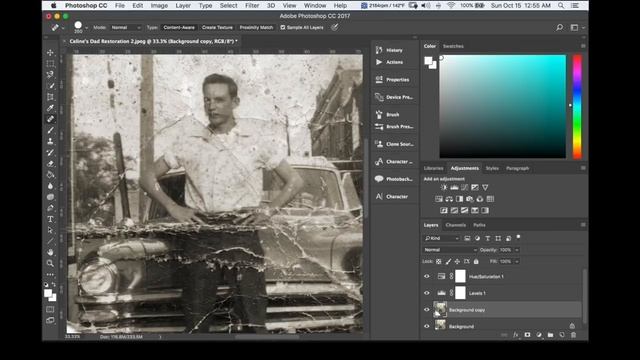Select the Levels 1 layer mask thumbnail
The height and width of the screenshot is (360, 640).
click(460, 293)
